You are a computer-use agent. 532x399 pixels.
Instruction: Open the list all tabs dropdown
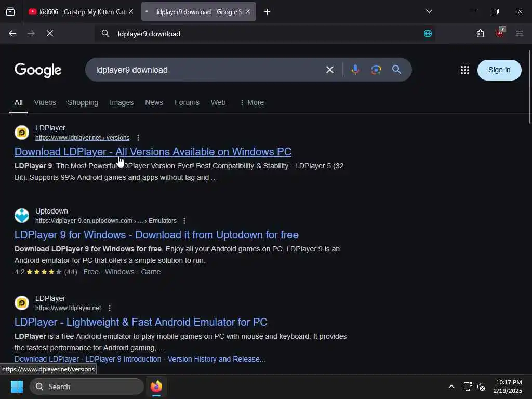[x=429, y=11]
